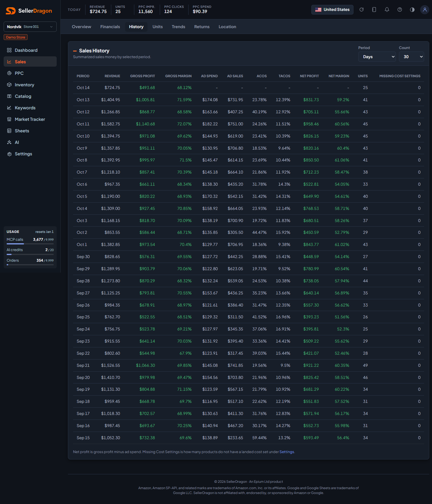Screen dimensions: 432x504
Task: Open the Returns tab
Action: (x=202, y=27)
